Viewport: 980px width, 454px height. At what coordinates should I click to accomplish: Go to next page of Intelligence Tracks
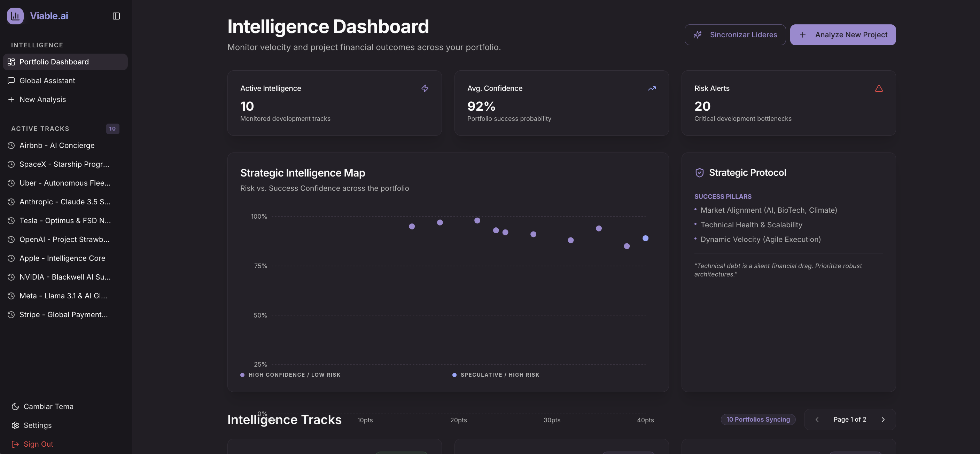pyautogui.click(x=882, y=420)
